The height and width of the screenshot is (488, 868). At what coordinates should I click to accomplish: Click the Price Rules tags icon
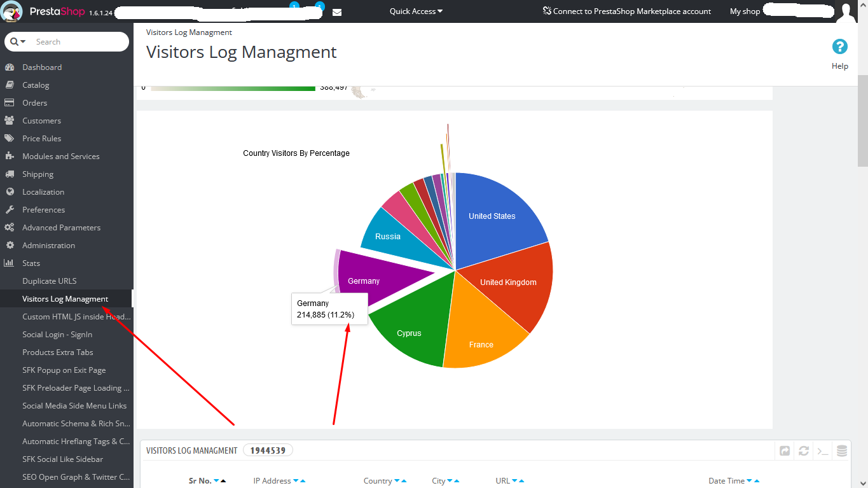click(10, 139)
